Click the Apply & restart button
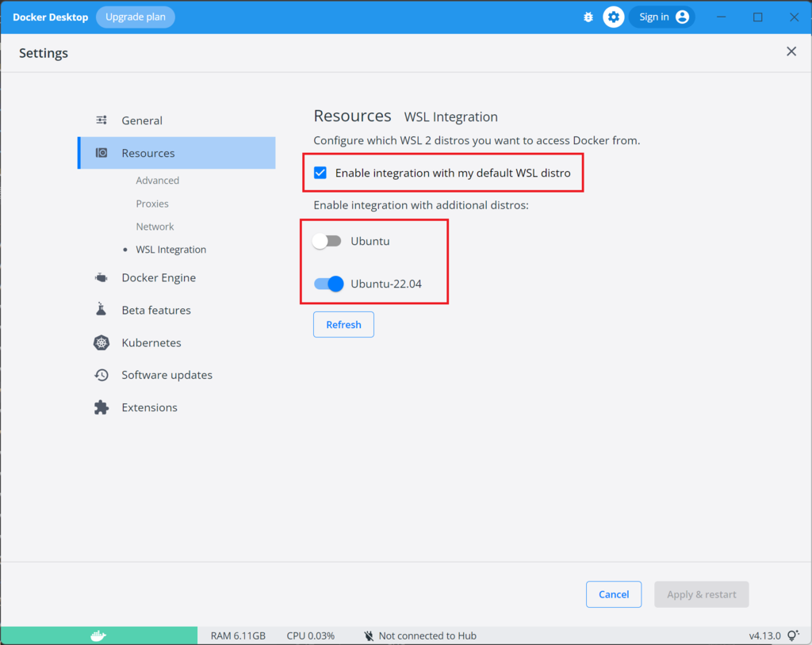This screenshot has height=645, width=812. click(x=701, y=594)
